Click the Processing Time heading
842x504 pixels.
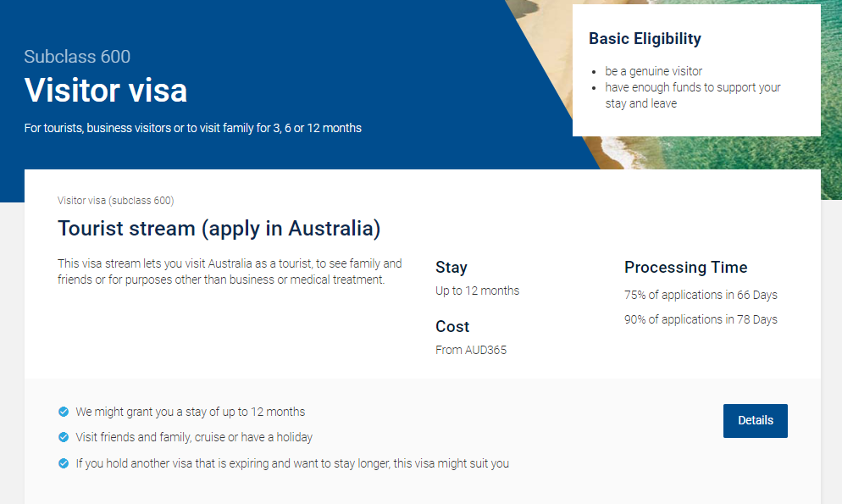(x=685, y=267)
